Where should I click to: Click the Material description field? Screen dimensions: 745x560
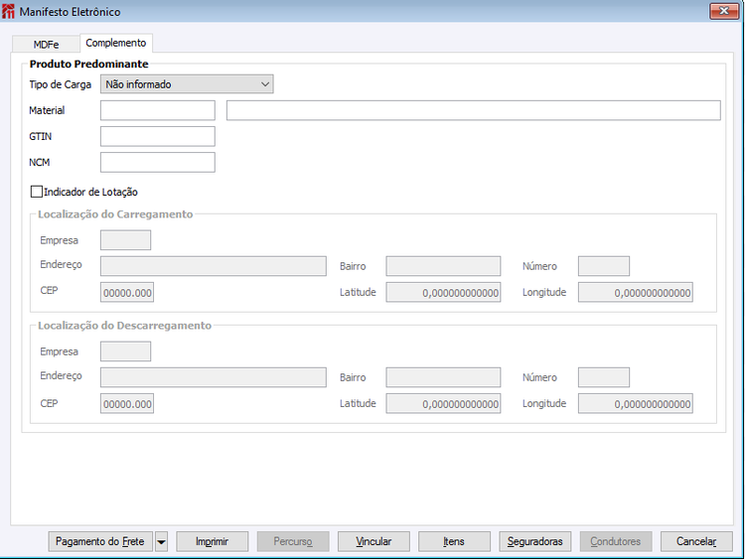473,110
